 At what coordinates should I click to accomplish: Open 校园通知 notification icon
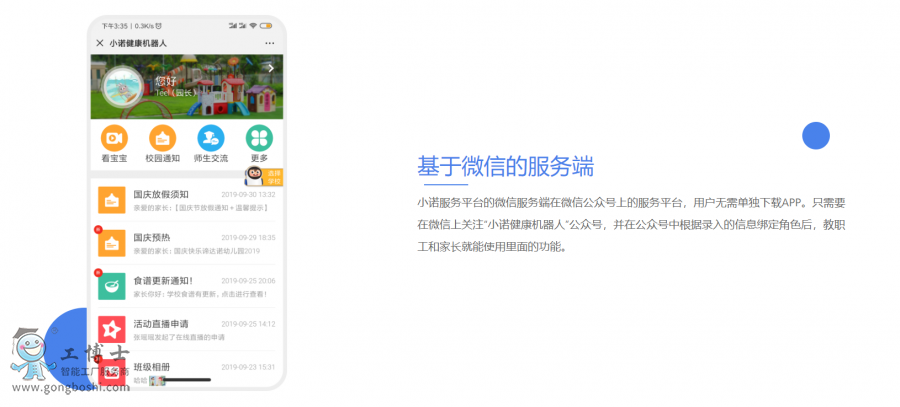162,138
